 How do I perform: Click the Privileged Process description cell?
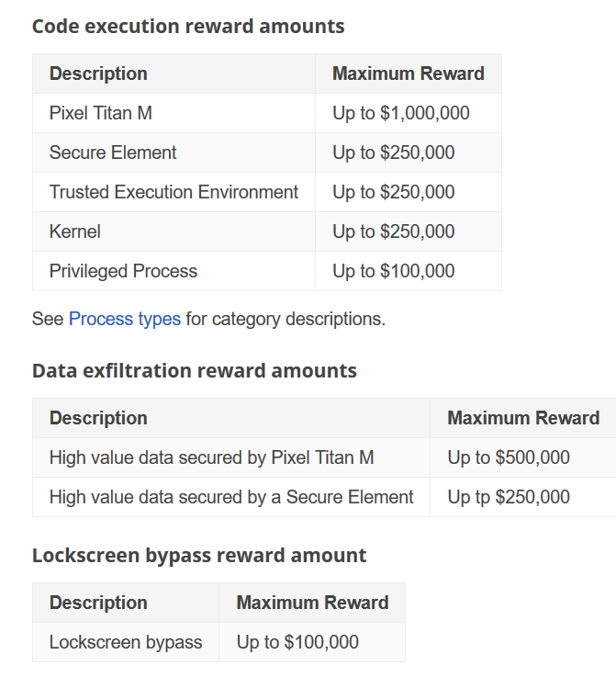coord(123,271)
